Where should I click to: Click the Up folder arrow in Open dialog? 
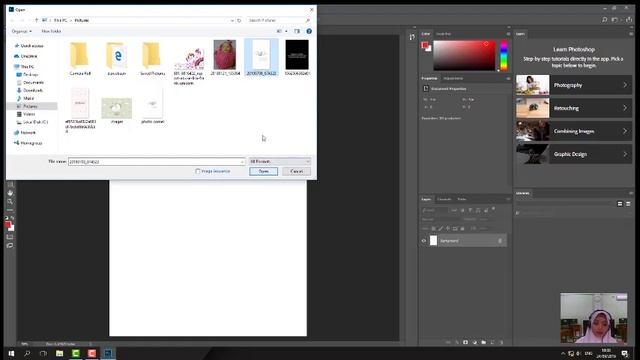[x=36, y=20]
